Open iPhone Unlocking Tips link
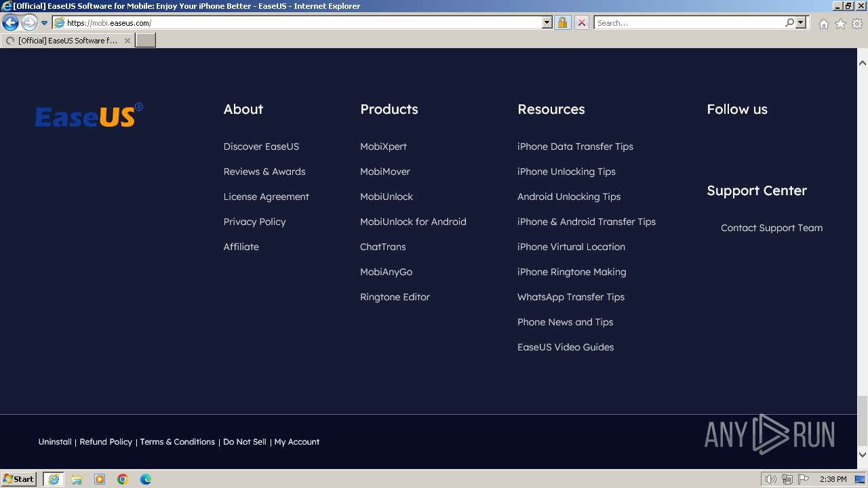The image size is (868, 488). point(566,171)
